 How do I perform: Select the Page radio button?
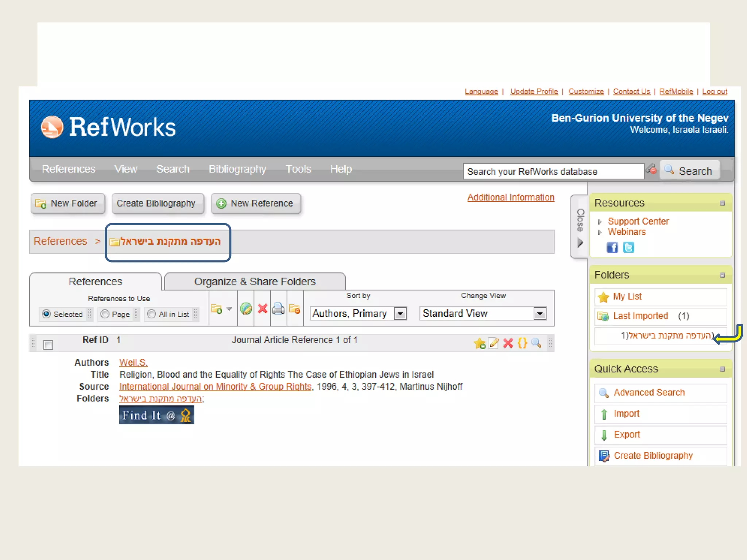pyautogui.click(x=105, y=314)
